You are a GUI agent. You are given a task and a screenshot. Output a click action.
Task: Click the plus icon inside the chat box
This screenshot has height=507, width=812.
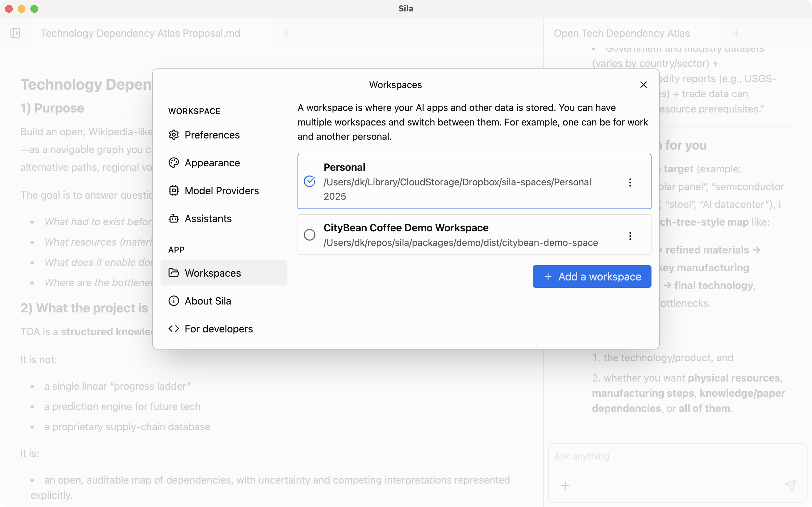coord(565,485)
